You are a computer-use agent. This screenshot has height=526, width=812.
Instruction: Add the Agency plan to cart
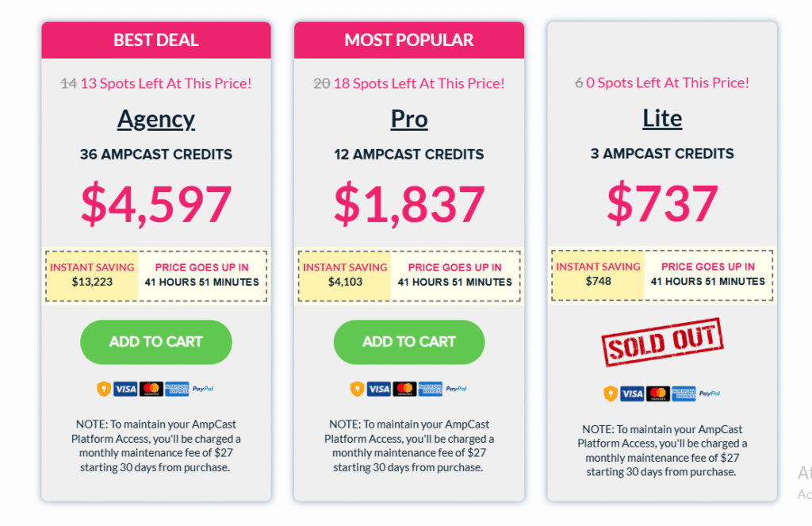coord(156,342)
